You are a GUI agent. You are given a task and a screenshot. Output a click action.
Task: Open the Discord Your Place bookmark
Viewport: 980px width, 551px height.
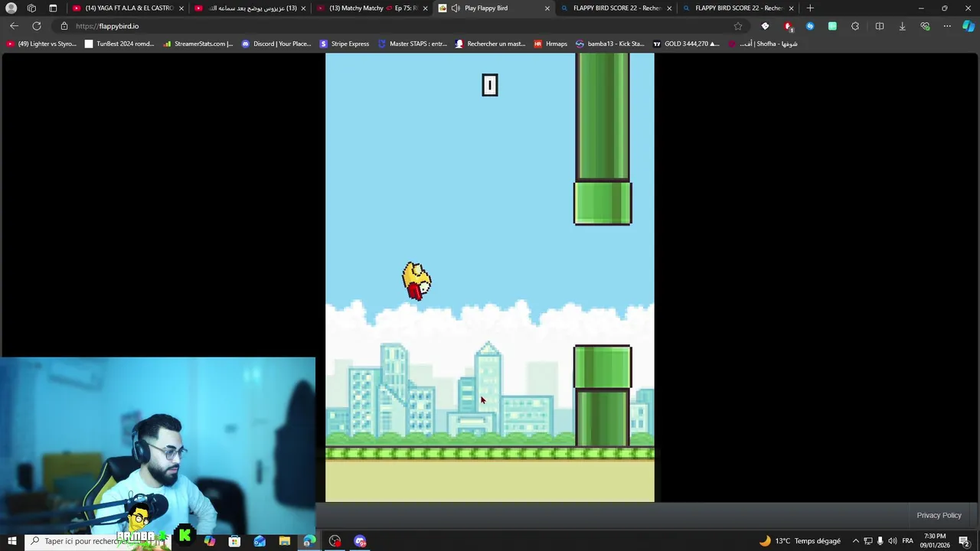[x=276, y=44]
